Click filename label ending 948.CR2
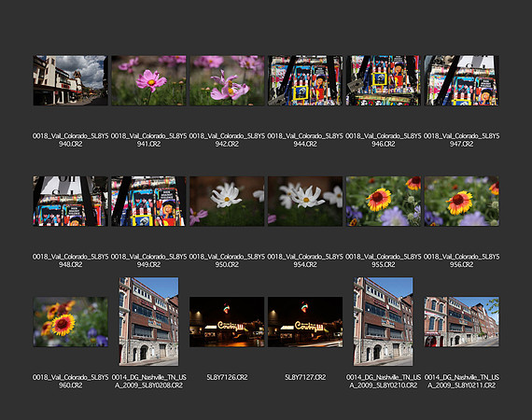532x420 pixels. [x=71, y=260]
